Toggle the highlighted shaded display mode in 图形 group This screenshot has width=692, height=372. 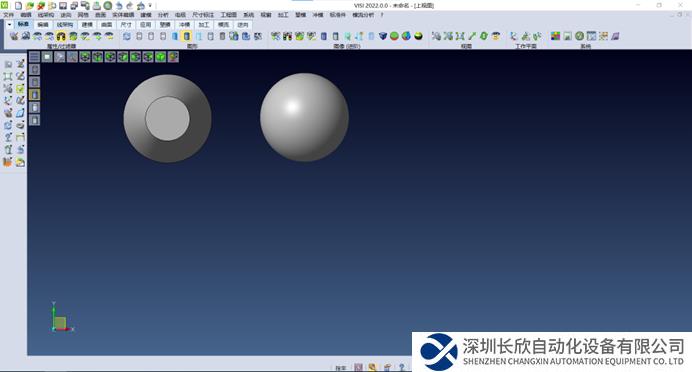point(187,36)
